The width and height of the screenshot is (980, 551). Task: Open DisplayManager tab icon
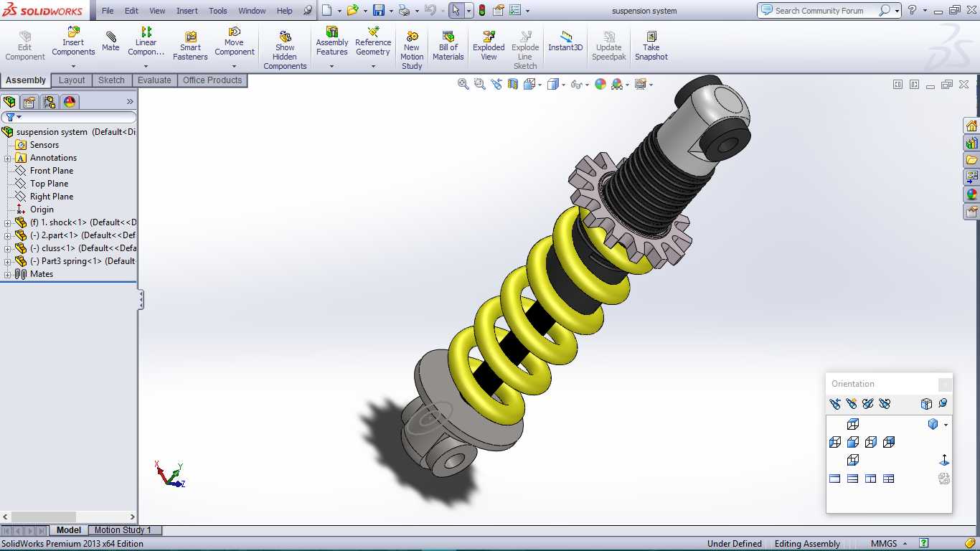(69, 102)
